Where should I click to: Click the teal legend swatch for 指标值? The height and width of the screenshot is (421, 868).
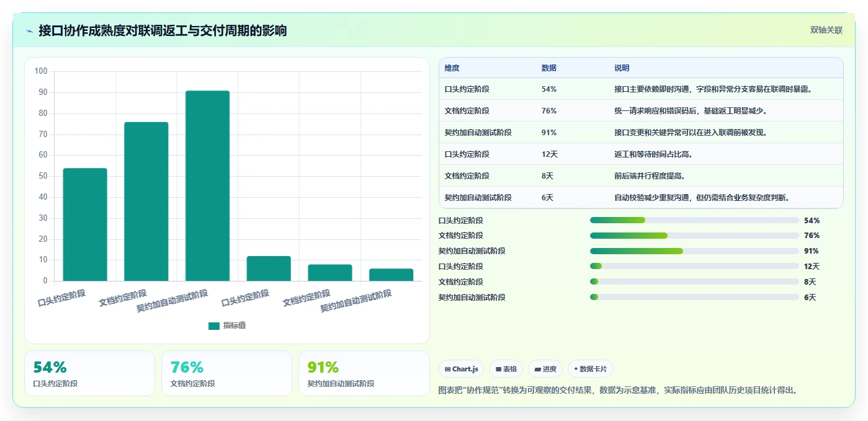pos(214,326)
